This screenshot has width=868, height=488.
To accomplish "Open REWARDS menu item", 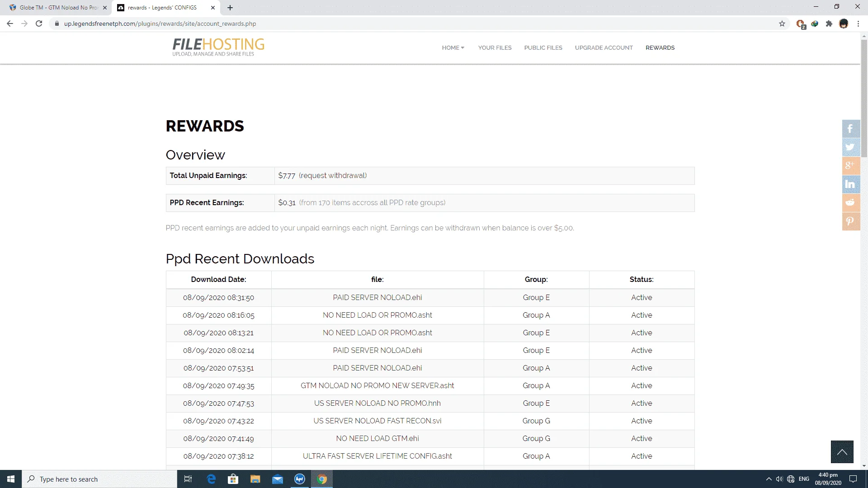I will point(660,47).
